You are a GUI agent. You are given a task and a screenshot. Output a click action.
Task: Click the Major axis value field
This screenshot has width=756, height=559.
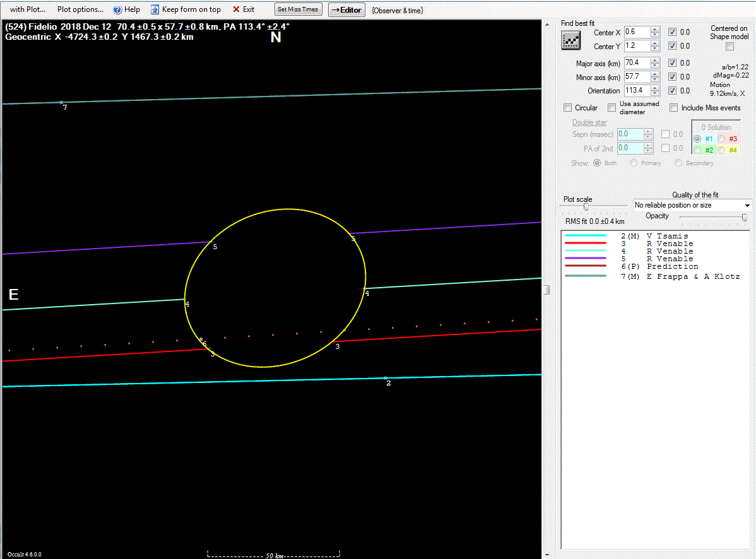click(x=637, y=62)
